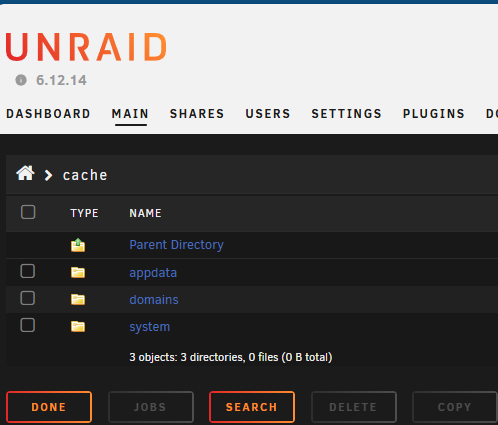Open the Settings tab
This screenshot has height=425, width=498.
pos(347,114)
